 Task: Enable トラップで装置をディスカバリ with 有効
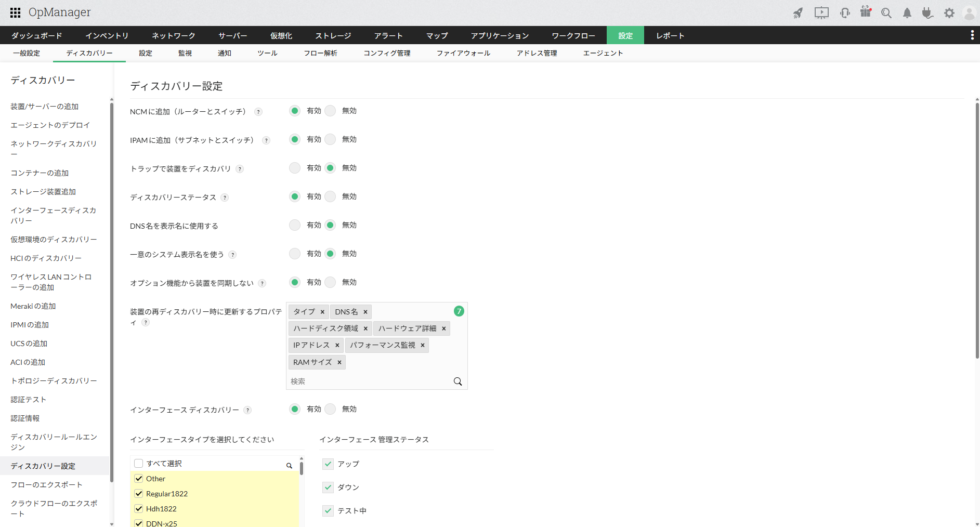coord(295,168)
